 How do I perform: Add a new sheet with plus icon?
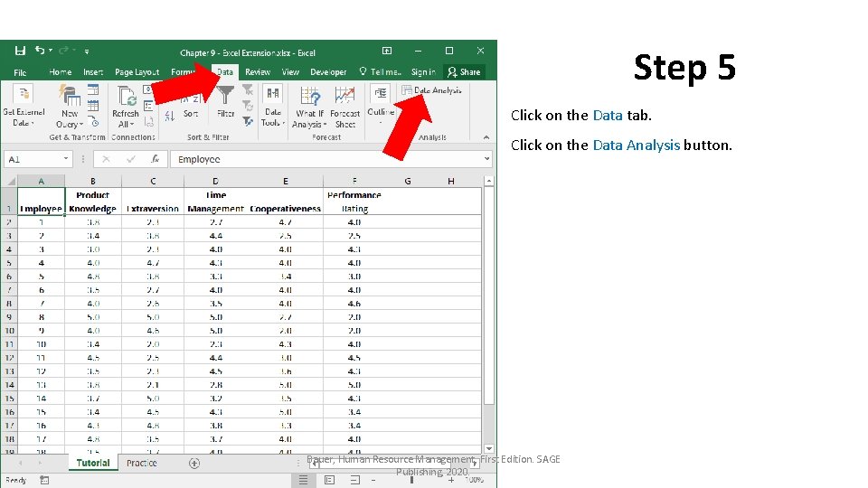pos(194,463)
